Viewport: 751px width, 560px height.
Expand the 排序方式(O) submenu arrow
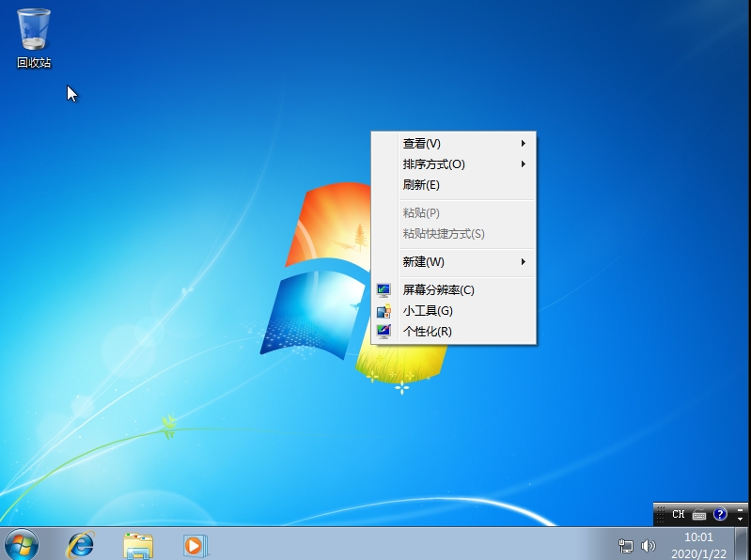click(524, 164)
